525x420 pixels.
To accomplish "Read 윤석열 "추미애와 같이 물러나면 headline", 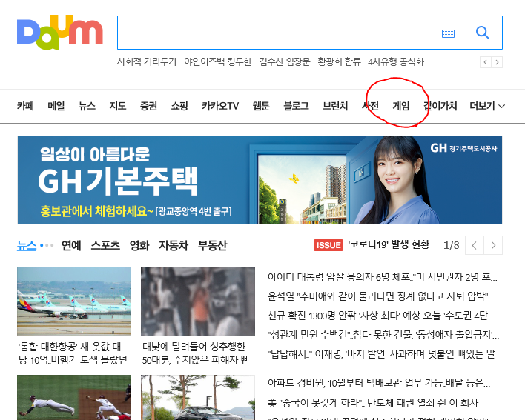I will 377,296.
